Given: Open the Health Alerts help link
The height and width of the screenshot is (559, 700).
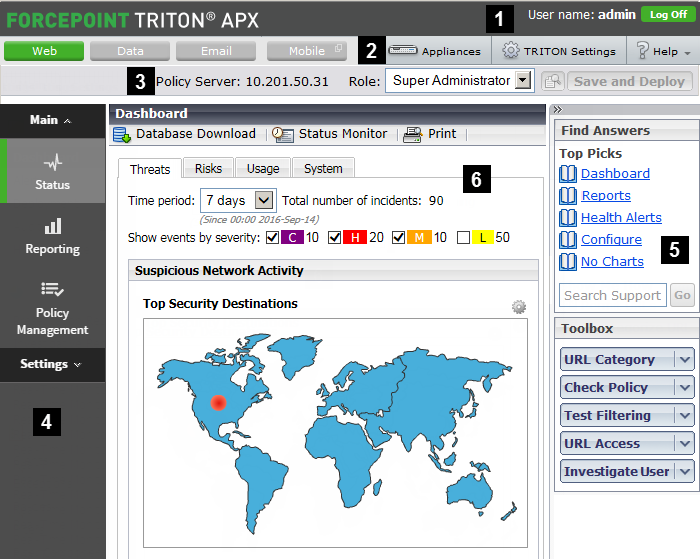Looking at the screenshot, I should pos(621,217).
